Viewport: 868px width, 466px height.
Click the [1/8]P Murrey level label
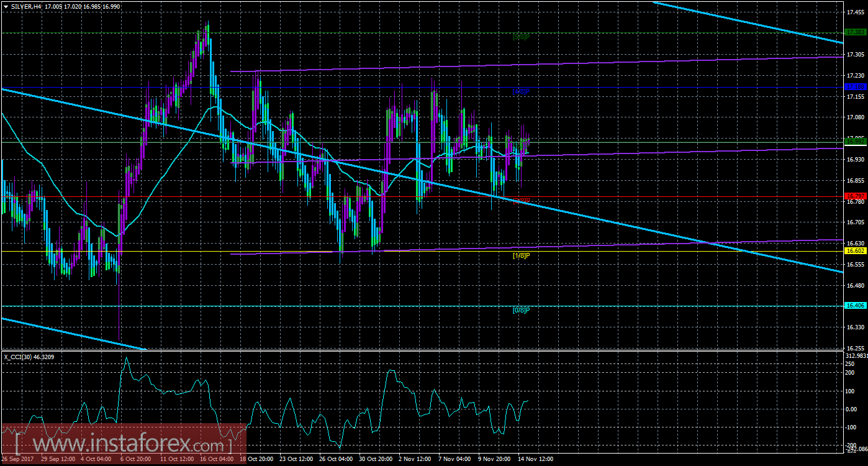pos(520,255)
